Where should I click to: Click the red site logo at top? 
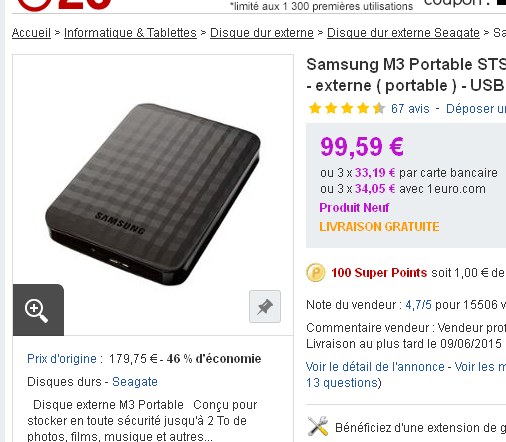click(63, 5)
